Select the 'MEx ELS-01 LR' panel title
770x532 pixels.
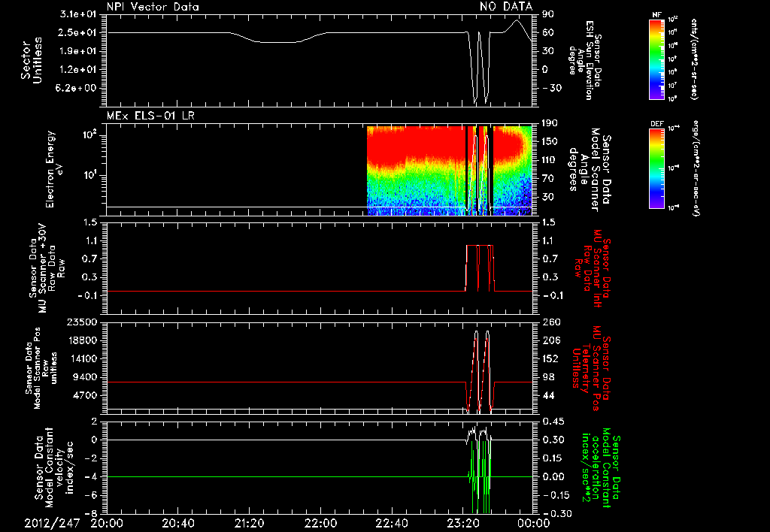[x=150, y=116]
